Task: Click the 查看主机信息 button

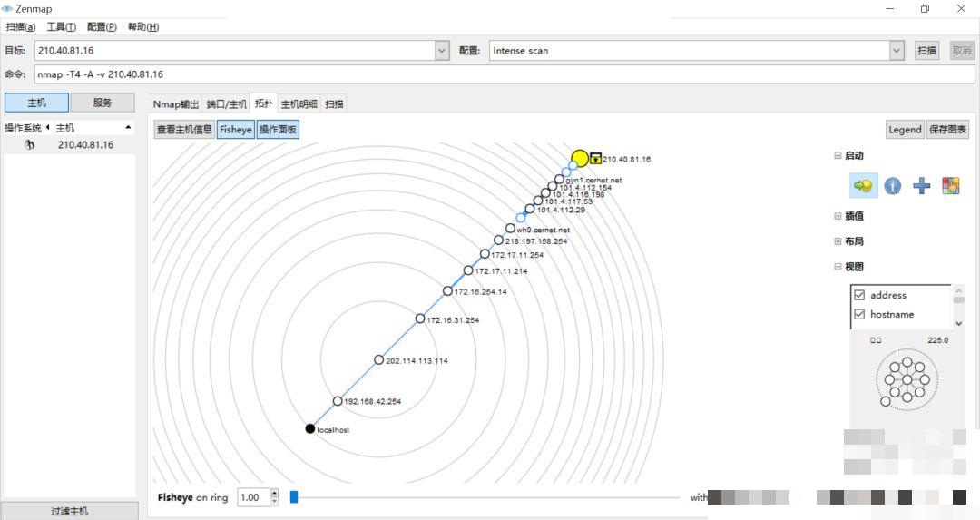Action: coord(183,130)
